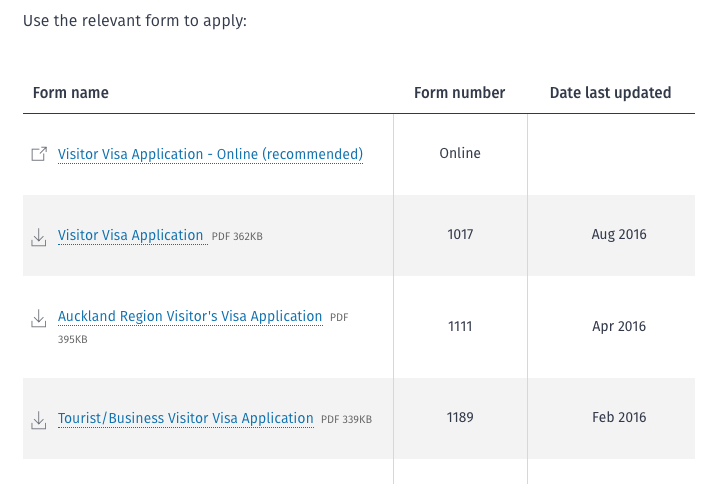This screenshot has width=722, height=484.
Task: Download the Visitor Visa Application PDF link
Action: tap(130, 235)
